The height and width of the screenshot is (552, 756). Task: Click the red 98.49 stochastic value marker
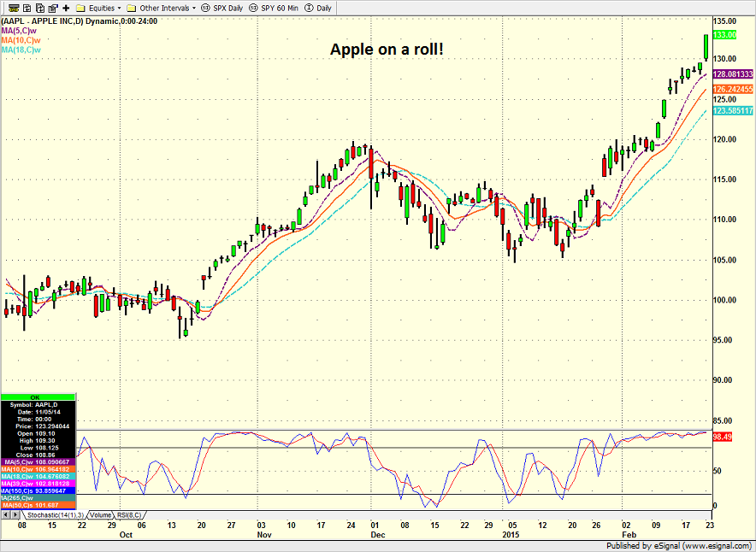(723, 437)
